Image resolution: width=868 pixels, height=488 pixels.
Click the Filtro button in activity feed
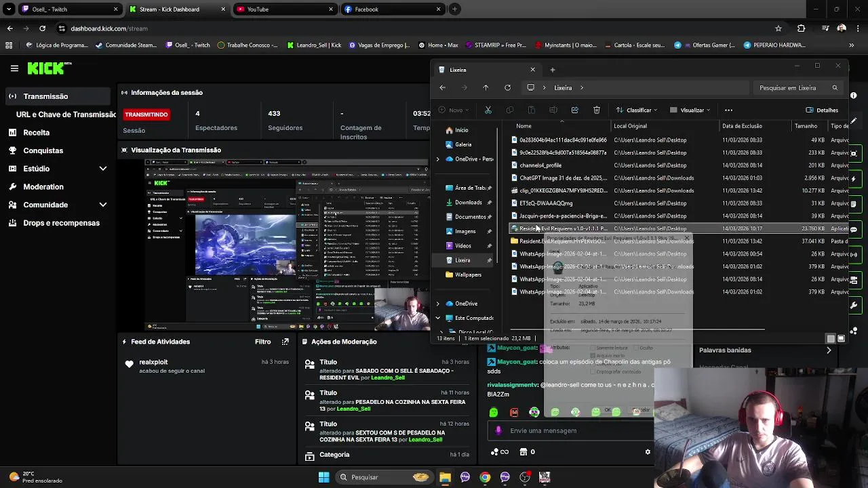tap(263, 342)
